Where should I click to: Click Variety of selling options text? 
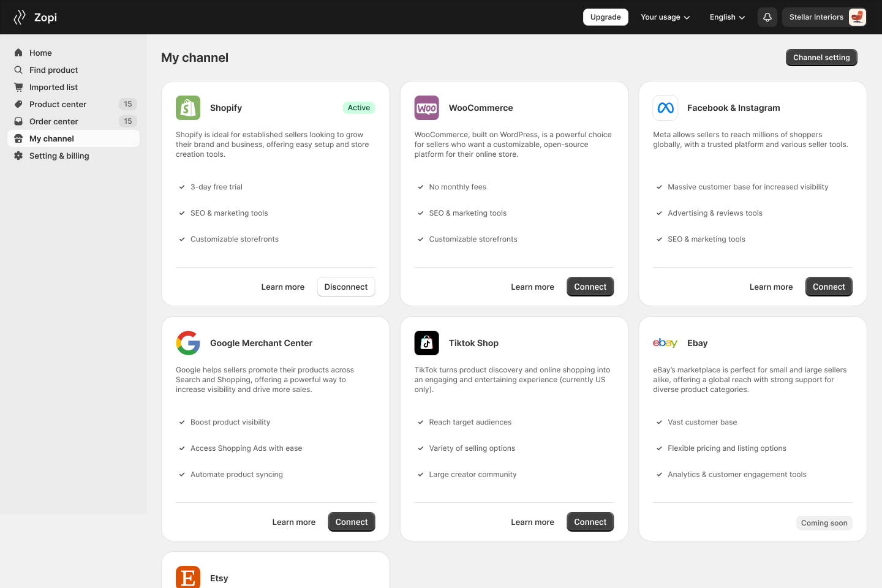472,448
